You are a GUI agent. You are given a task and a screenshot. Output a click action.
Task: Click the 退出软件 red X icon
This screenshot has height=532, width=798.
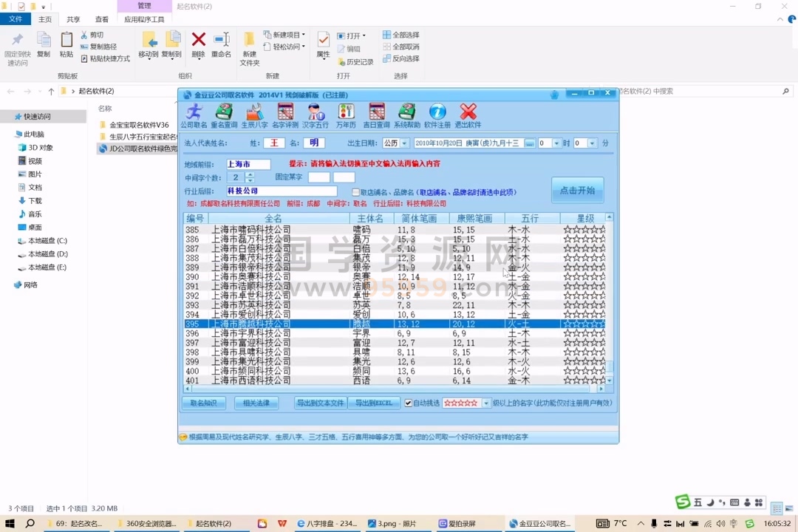468,115
